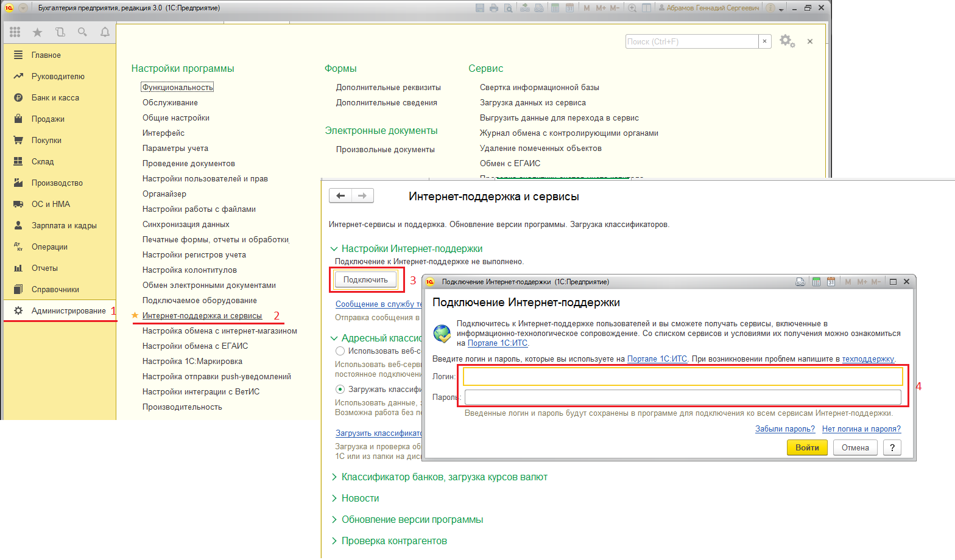
Task: Open Справочники section
Action: (x=59, y=289)
